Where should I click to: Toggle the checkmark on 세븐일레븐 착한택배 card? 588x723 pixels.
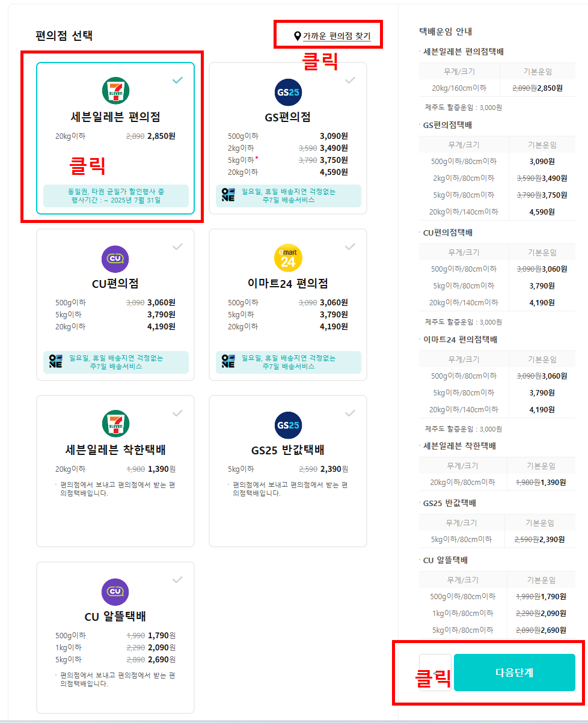(177, 413)
